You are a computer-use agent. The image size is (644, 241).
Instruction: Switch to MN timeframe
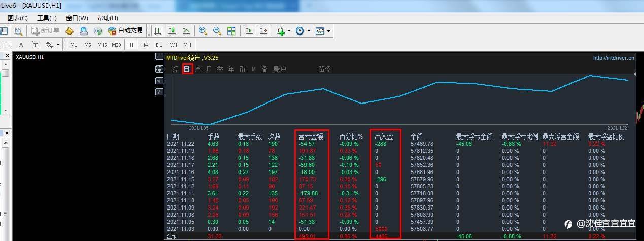coord(187,45)
